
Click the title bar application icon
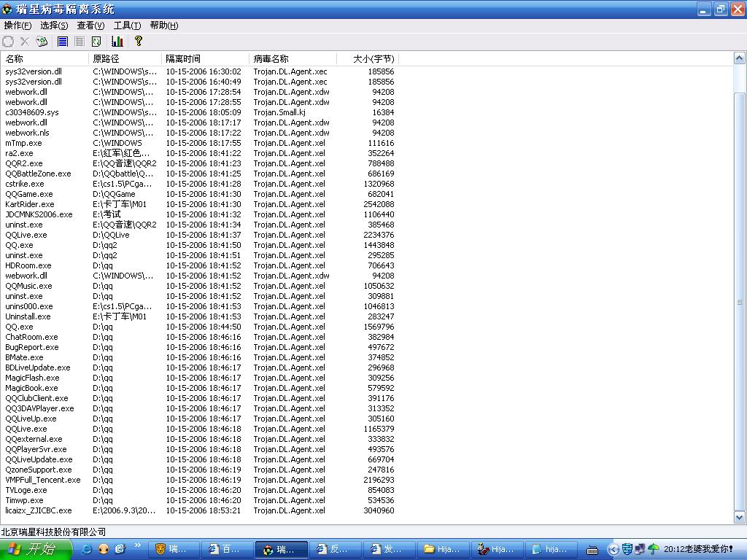coord(7,9)
